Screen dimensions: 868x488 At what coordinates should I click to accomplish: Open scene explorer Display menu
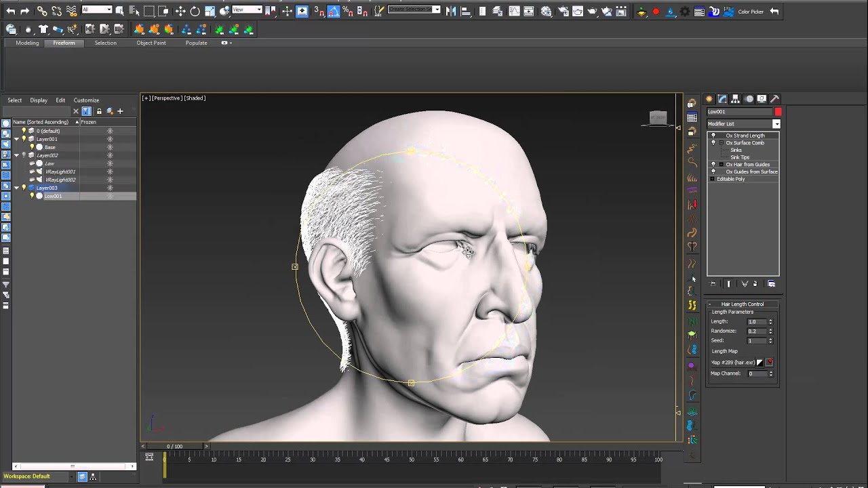click(39, 100)
